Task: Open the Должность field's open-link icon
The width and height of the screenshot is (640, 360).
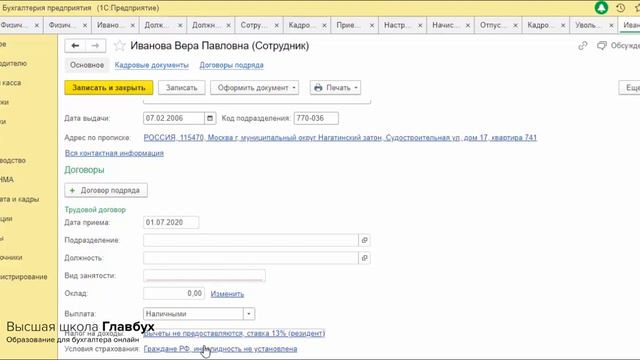Action: coord(364,258)
